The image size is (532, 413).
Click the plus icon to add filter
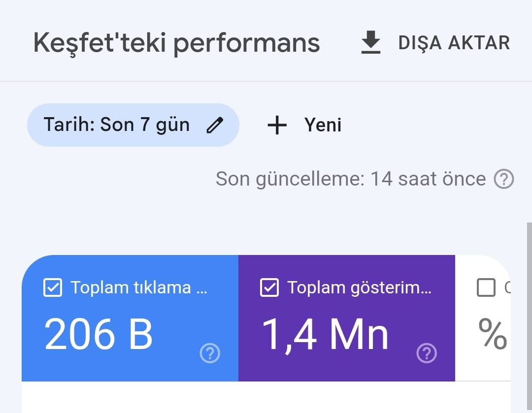tap(277, 125)
